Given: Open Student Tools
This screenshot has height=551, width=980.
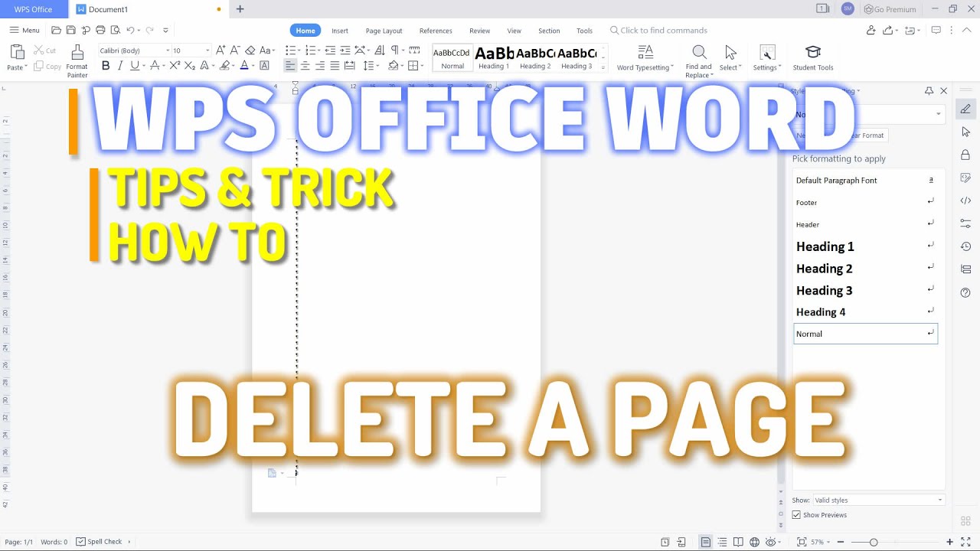Looking at the screenshot, I should pyautogui.click(x=813, y=58).
